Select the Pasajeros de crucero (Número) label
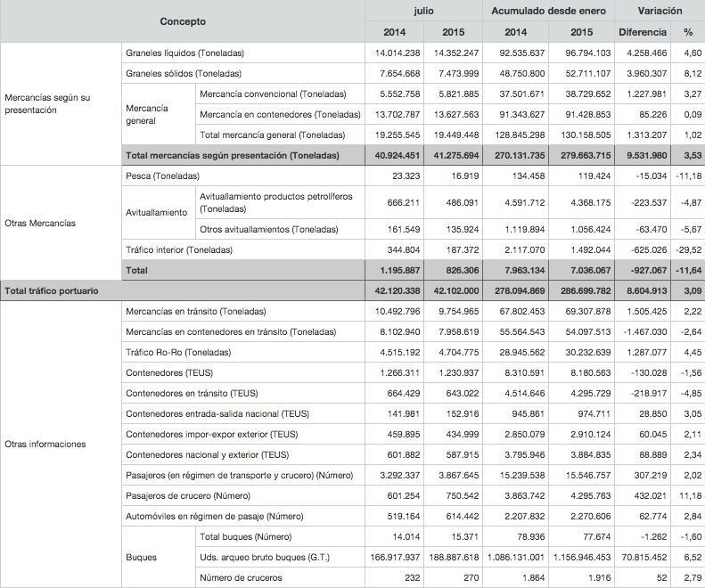The width and height of the screenshot is (705, 588). coord(188,495)
